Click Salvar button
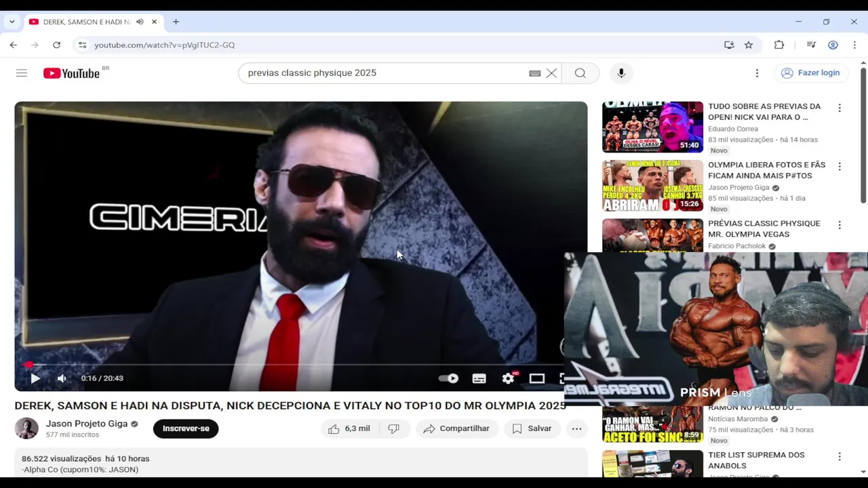The width and height of the screenshot is (868, 488). (x=532, y=428)
